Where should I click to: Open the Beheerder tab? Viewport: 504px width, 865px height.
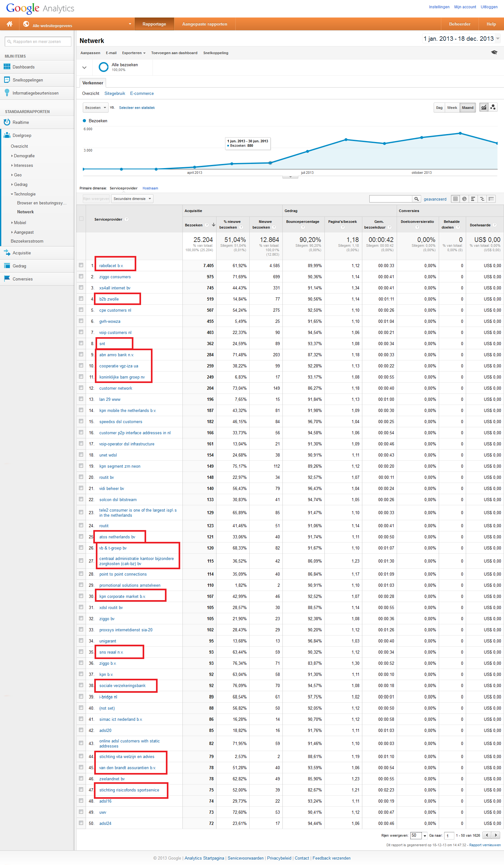click(460, 24)
